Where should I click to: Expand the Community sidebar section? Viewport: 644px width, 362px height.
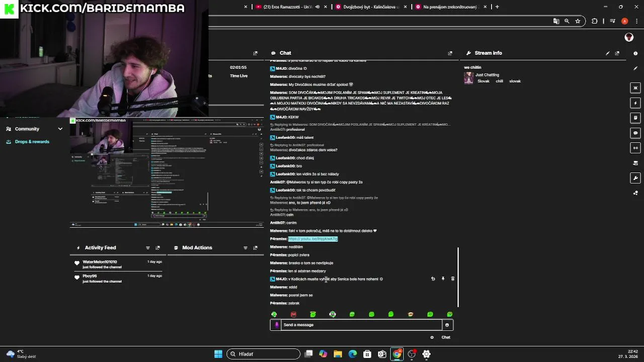34,129
